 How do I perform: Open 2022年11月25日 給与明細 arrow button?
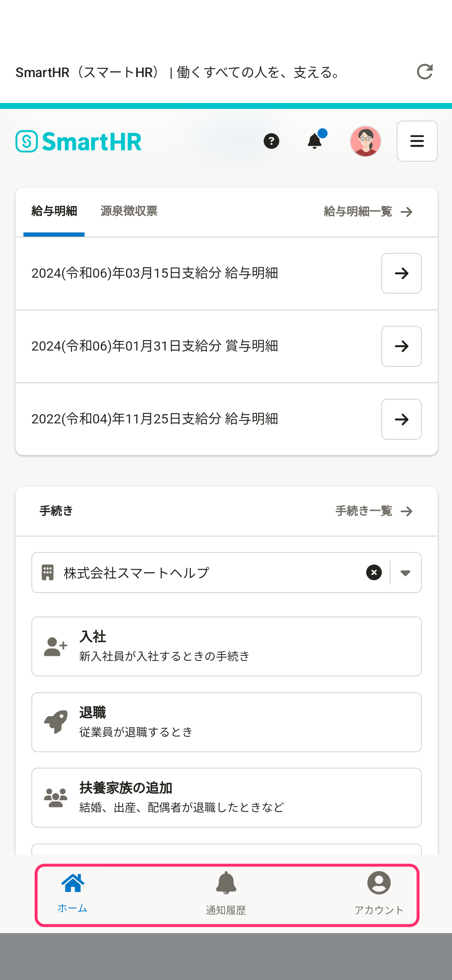401,419
